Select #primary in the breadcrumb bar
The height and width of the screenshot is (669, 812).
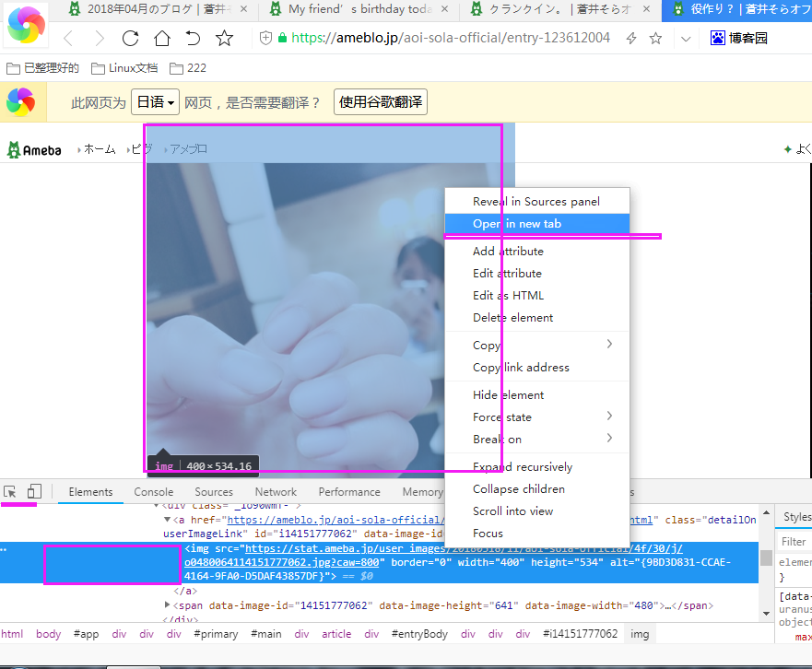pos(216,634)
